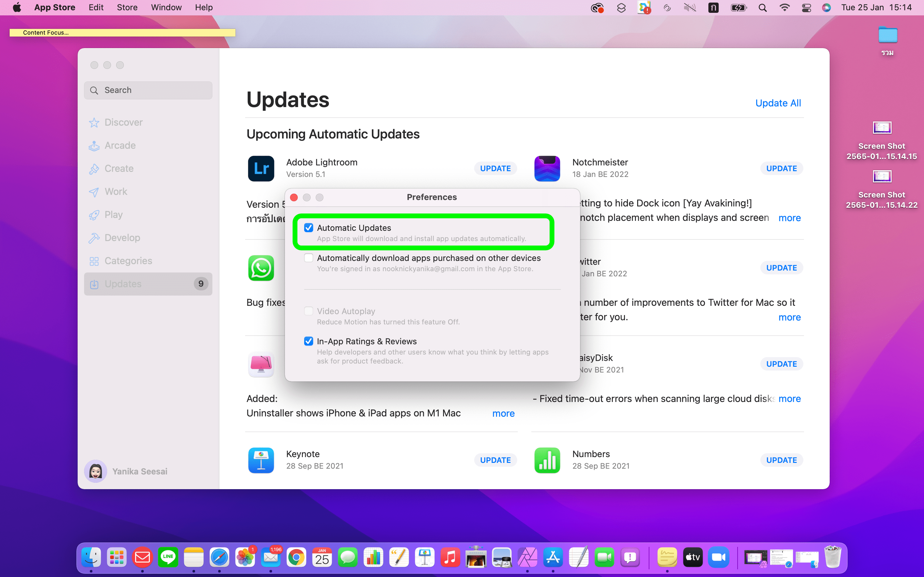Click the Adobe Lightroom app icon
924x577 pixels.
click(261, 168)
